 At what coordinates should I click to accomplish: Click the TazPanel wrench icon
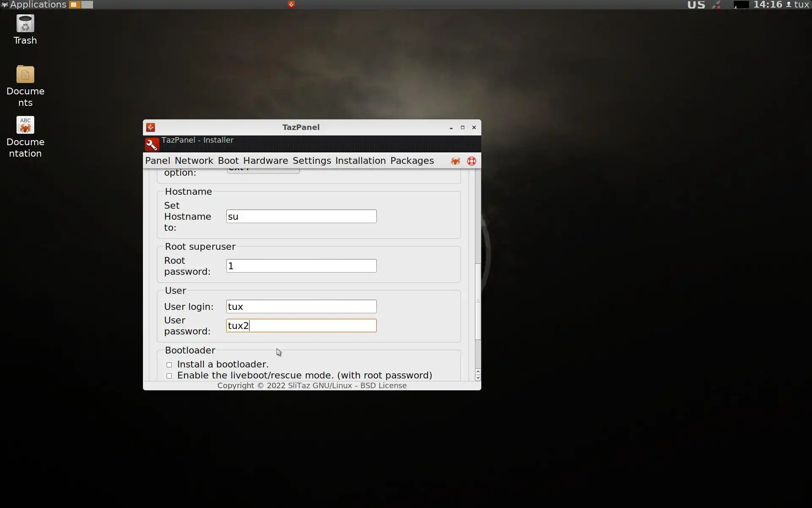coord(152,144)
